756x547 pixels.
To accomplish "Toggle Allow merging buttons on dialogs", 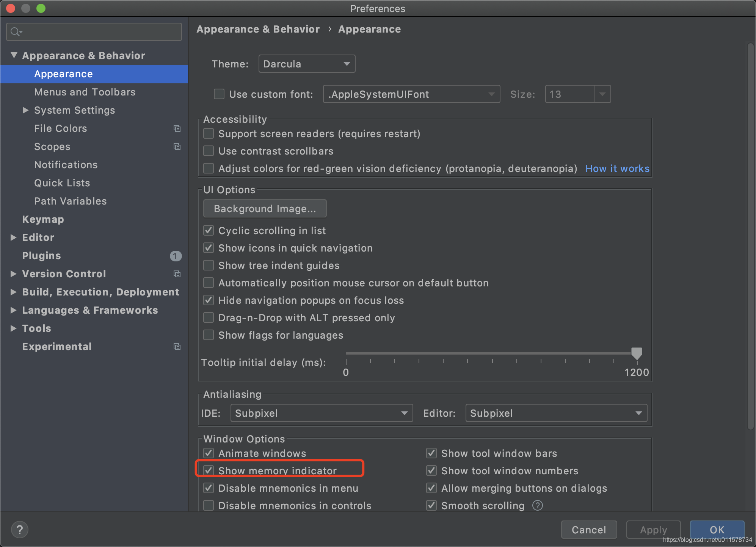I will 431,488.
